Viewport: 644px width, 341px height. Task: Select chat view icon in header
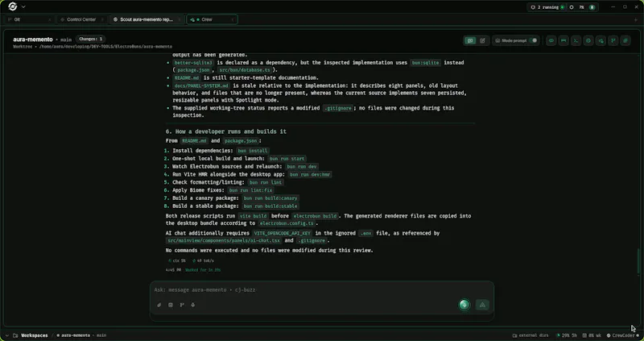click(470, 40)
